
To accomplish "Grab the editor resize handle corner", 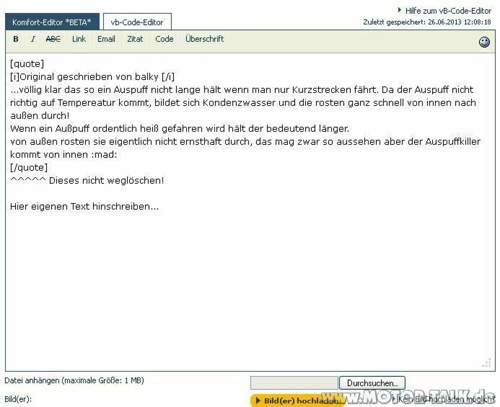I will pos(487,363).
